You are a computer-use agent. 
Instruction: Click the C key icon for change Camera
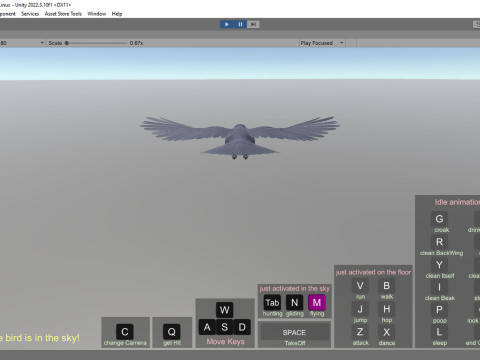pyautogui.click(x=125, y=332)
